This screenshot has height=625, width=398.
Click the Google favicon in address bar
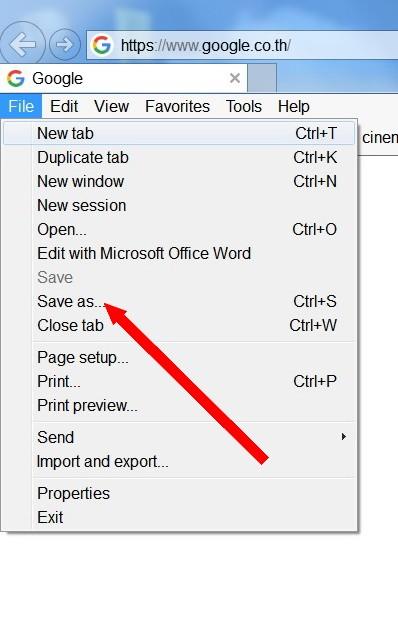pos(102,45)
